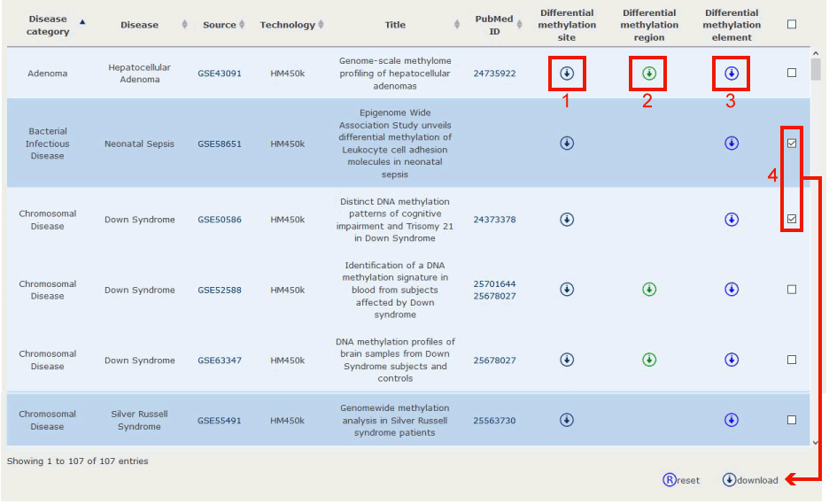Sort table by Disease category column
829x504 pixels.
click(x=48, y=25)
